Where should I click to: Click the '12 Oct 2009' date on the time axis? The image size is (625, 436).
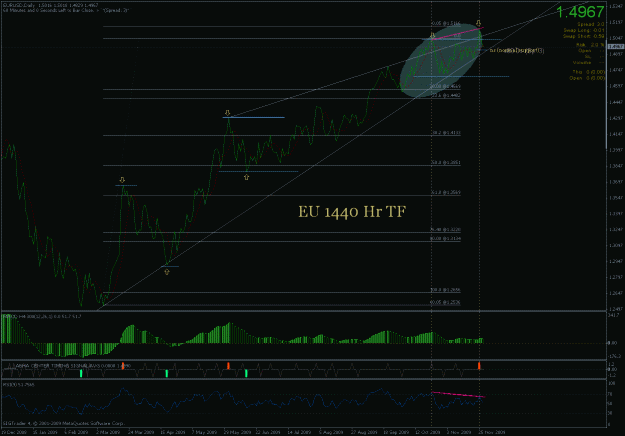(x=428, y=432)
